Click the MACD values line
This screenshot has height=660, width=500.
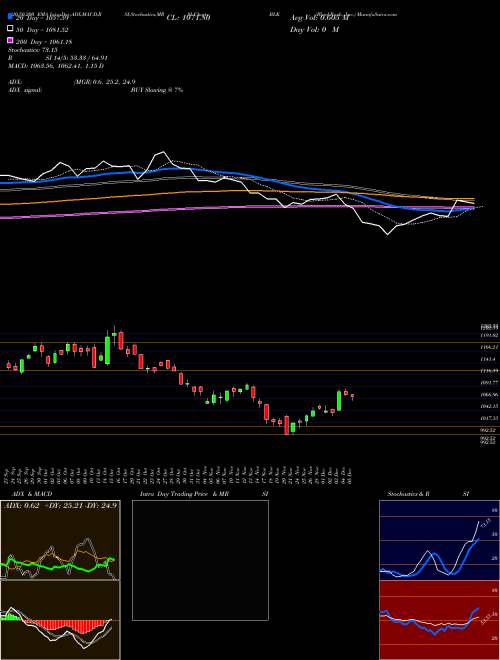click(56, 66)
